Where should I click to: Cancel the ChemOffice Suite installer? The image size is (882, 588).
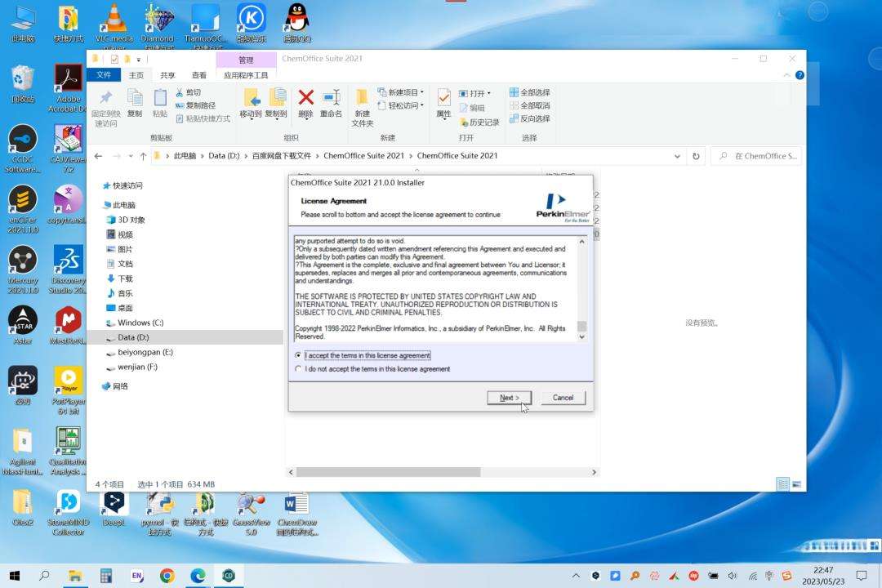563,398
